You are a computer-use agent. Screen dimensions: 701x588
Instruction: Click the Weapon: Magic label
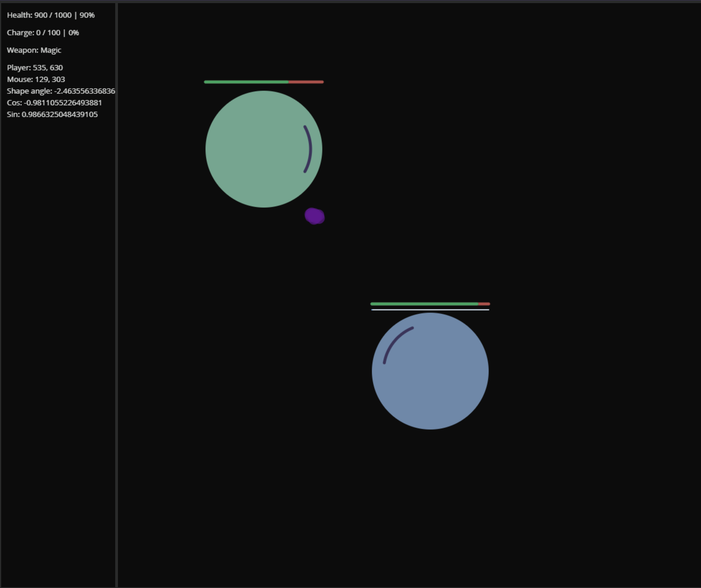34,50
